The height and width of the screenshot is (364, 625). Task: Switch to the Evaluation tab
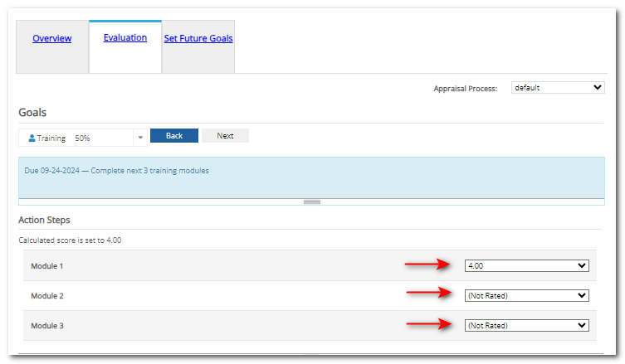coord(125,37)
